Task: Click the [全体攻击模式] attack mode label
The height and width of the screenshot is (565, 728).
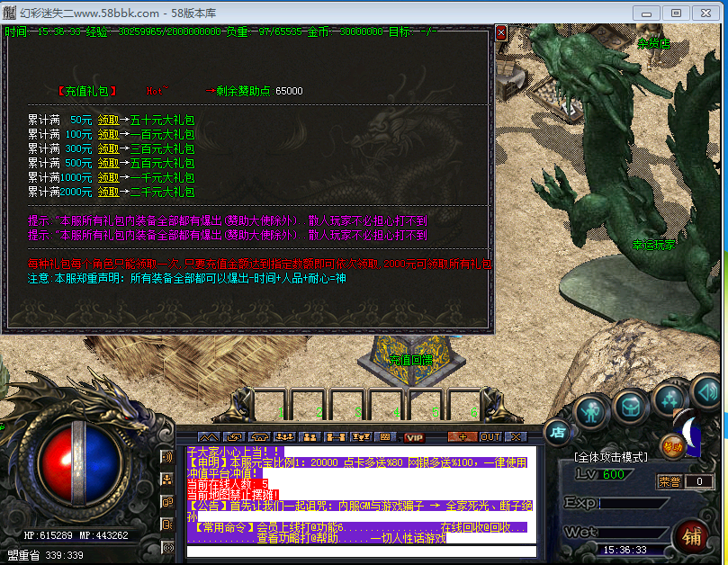Action: [611, 458]
